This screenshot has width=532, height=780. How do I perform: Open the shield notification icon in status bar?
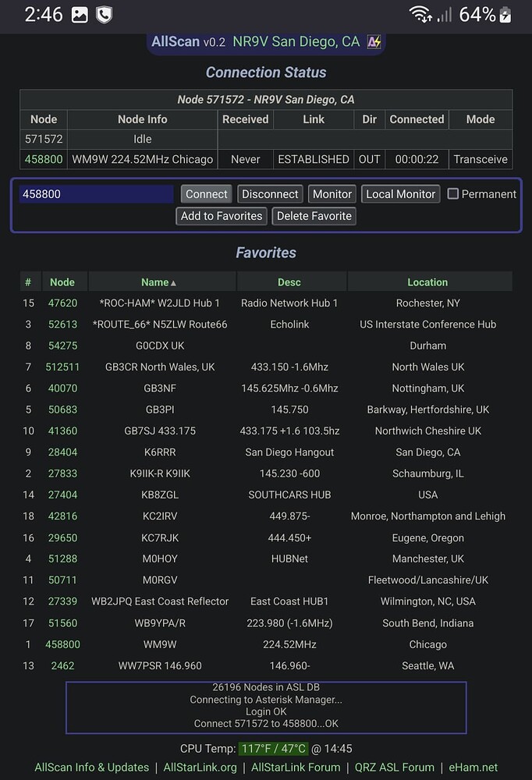coord(104,15)
